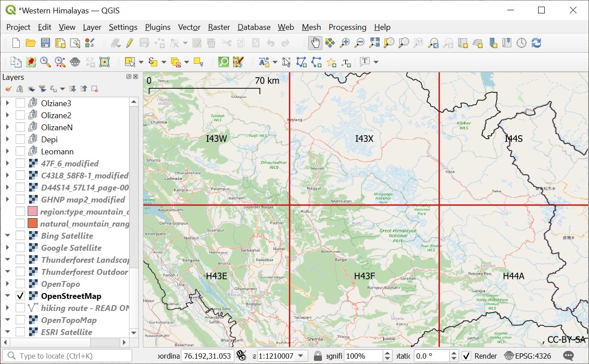Click Remove Layer icon in Layers panel
Screen dimensions: 589x364
tap(95, 89)
